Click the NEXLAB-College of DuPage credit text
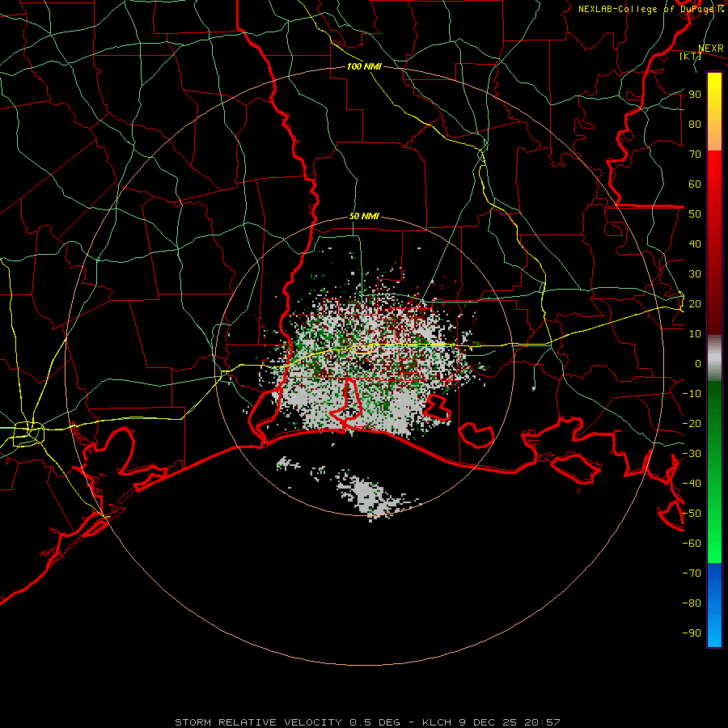Image resolution: width=728 pixels, height=728 pixels. point(650,9)
